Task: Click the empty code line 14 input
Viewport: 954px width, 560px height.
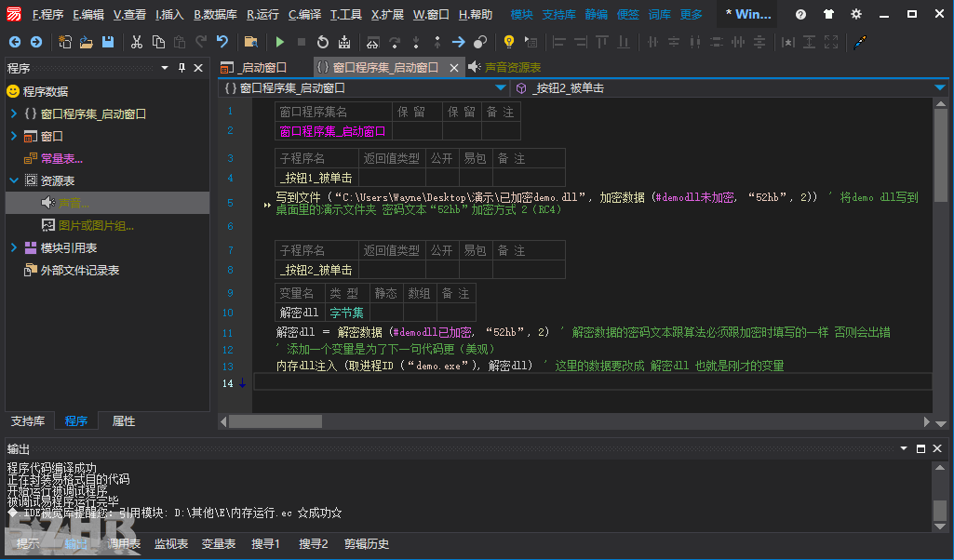Action: click(x=593, y=381)
